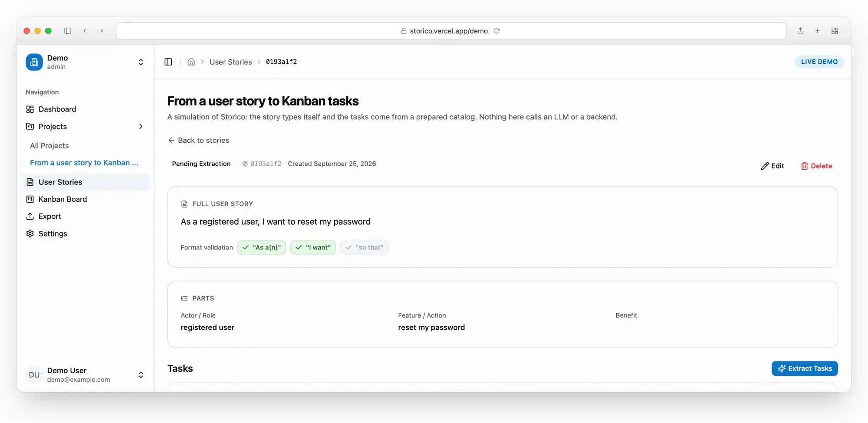868x423 pixels.
Task: Click the fingerprint ID 0193a1f2 badge
Action: [x=262, y=164]
